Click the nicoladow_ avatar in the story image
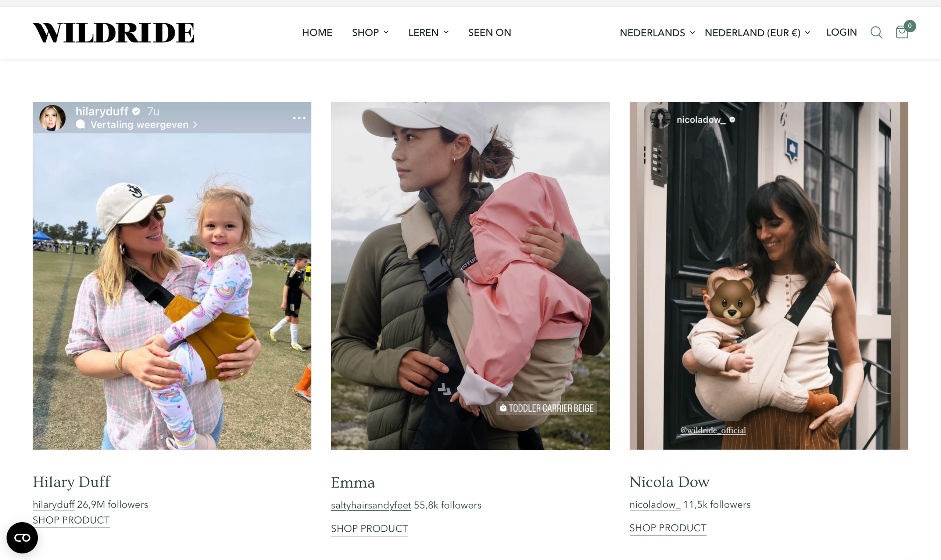The height and width of the screenshot is (560, 941). click(x=660, y=119)
